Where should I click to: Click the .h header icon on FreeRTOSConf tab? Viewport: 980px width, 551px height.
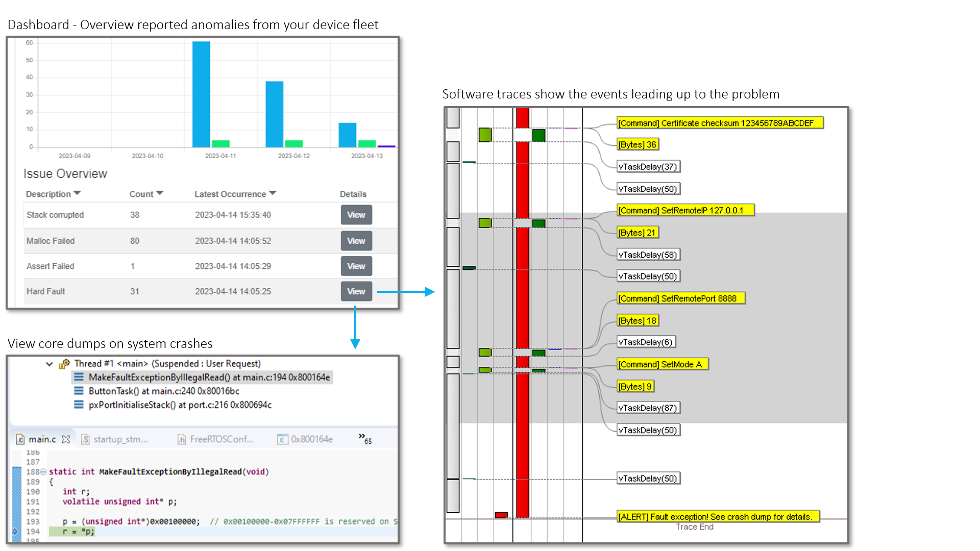coord(182,439)
